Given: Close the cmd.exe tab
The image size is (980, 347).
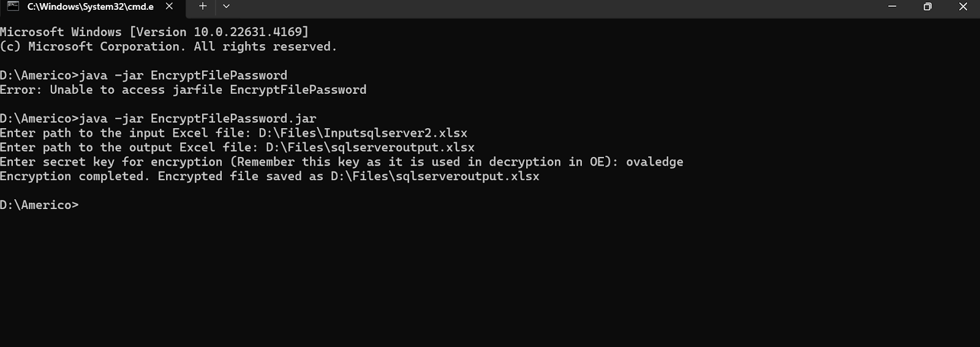Looking at the screenshot, I should pos(170,7).
